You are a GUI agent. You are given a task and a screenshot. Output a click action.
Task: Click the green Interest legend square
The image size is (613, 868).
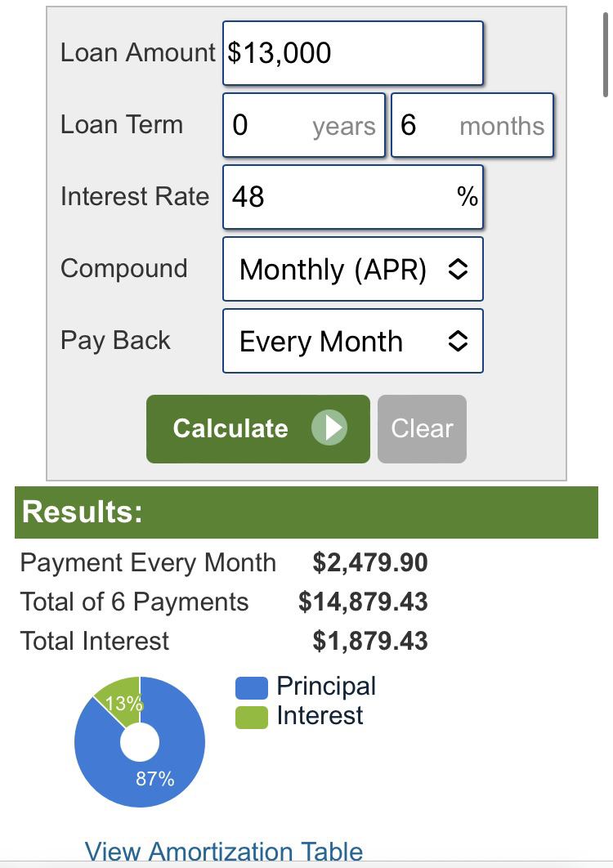pyautogui.click(x=252, y=718)
